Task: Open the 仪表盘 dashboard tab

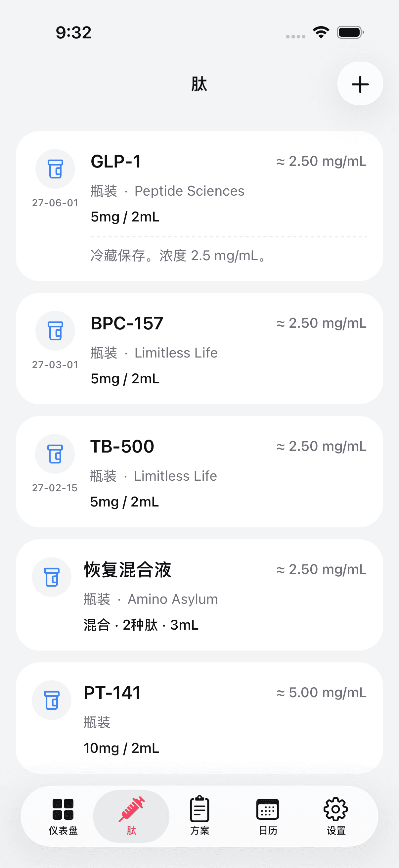Action: pos(63,816)
